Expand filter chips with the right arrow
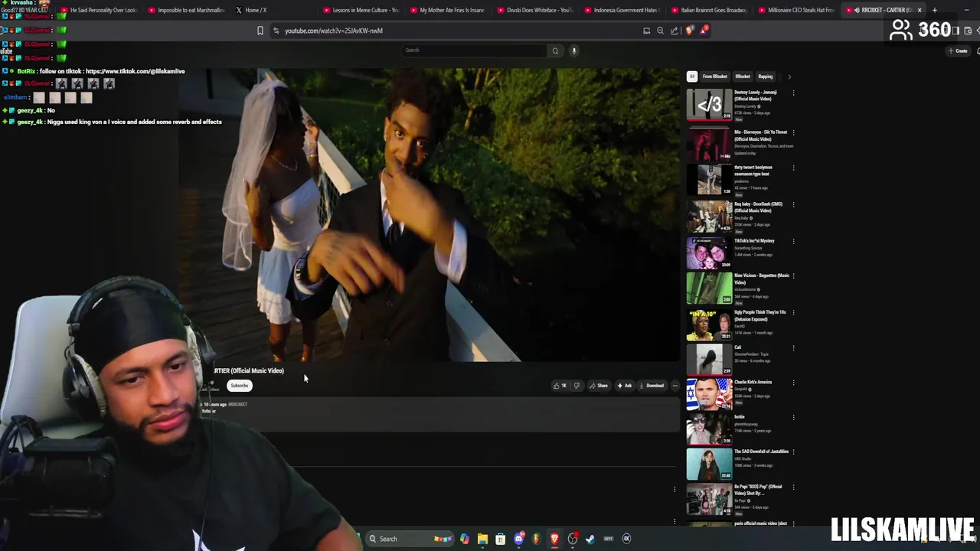The image size is (980, 551). click(x=789, y=77)
